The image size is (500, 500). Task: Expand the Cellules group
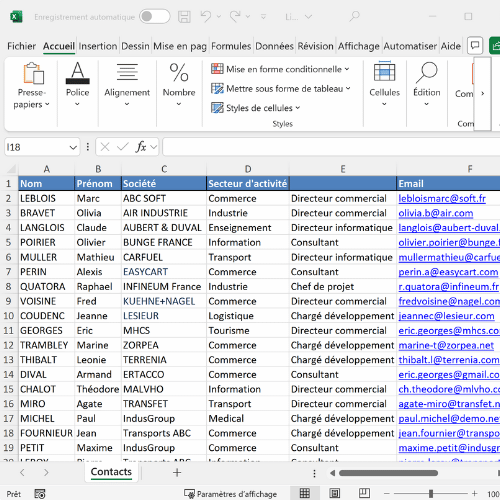[384, 85]
